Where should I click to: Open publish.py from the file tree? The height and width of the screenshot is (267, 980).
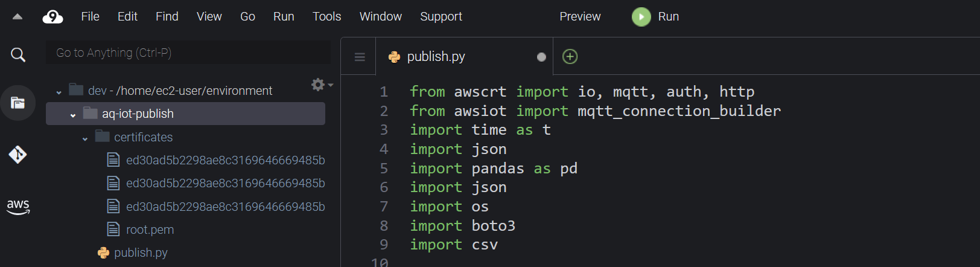point(141,253)
